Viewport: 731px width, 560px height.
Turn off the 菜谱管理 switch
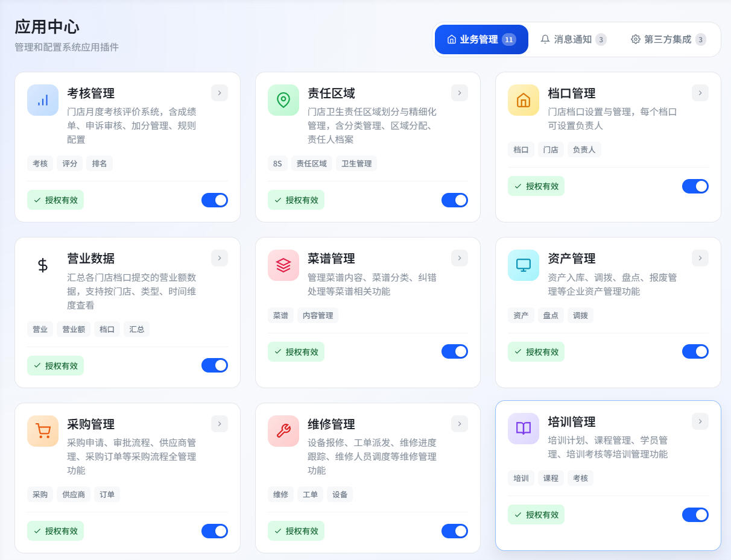(455, 351)
